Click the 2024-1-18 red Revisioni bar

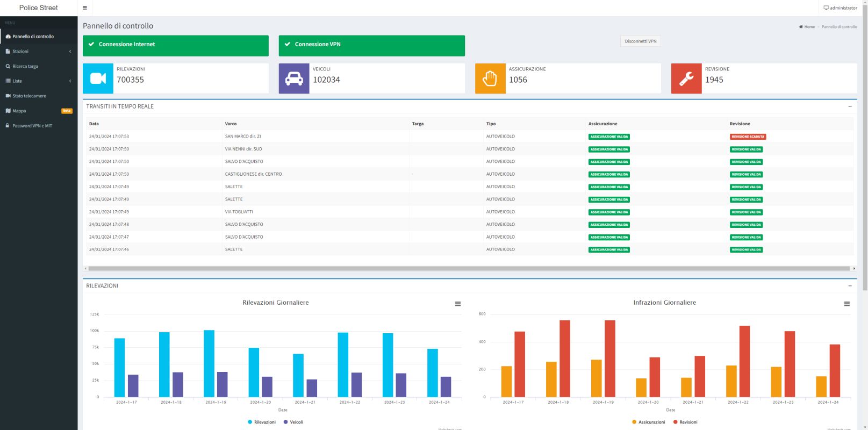(x=565, y=359)
